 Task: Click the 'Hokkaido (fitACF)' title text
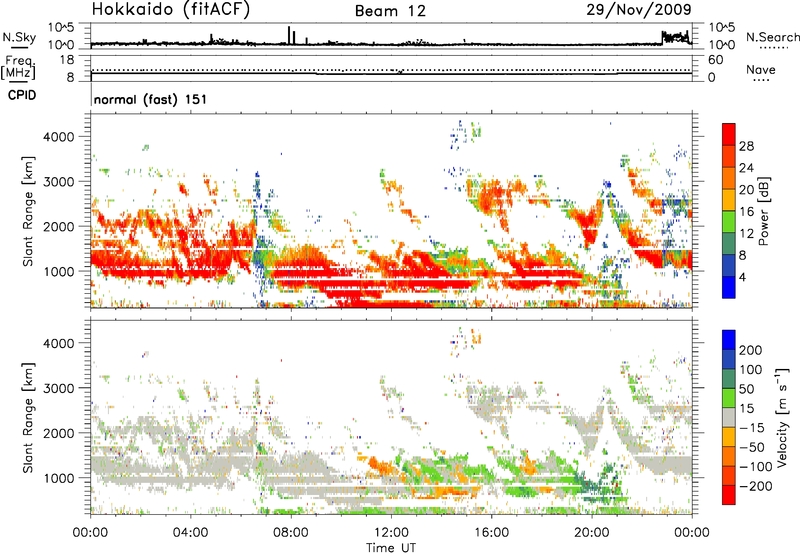coord(171,10)
